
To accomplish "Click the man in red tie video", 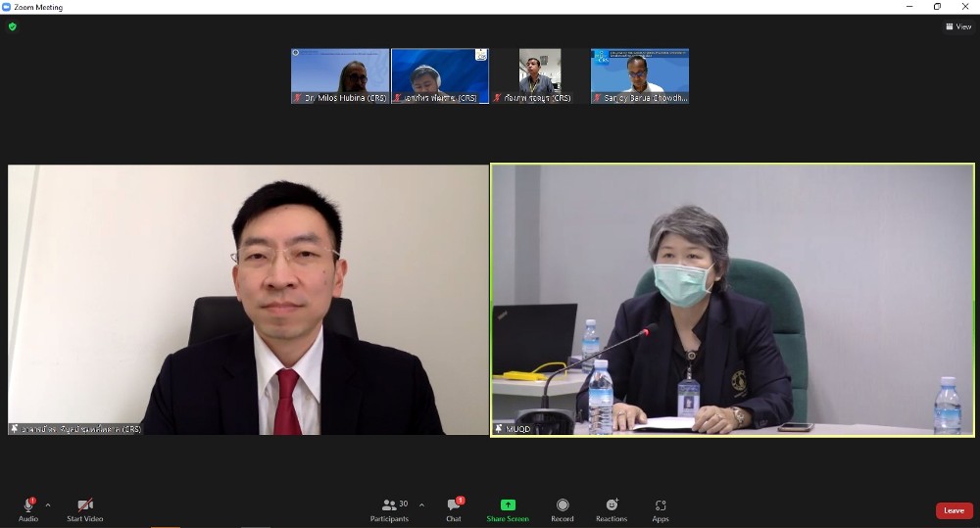I will tap(248, 299).
